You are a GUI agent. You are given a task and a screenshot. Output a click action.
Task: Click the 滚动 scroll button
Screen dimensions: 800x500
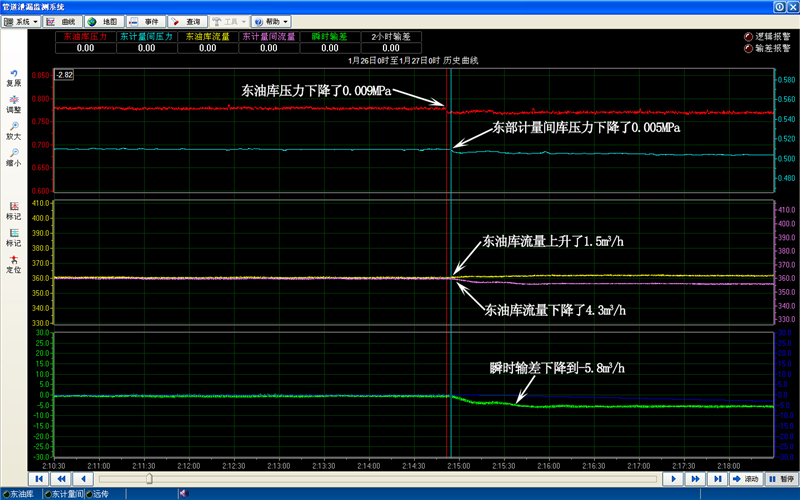[x=744, y=479]
